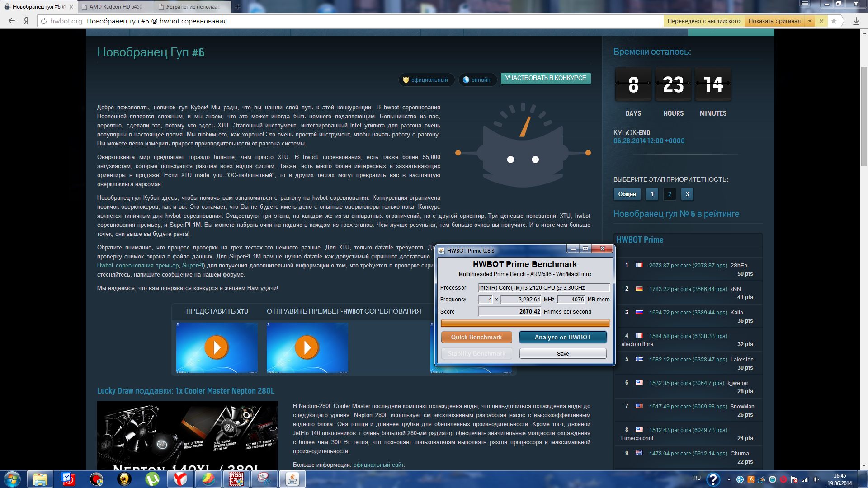Open the ROG CPU-Z taskbar icon
Viewport: 868px width, 488px height.
coord(236,479)
